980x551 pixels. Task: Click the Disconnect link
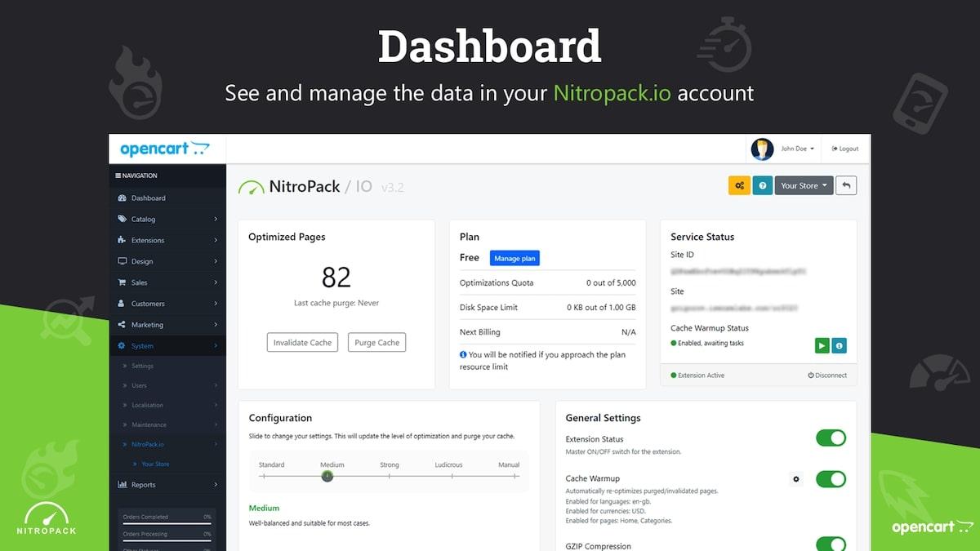827,375
